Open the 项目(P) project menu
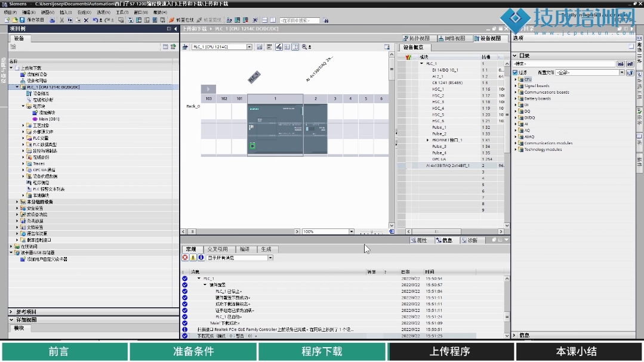Viewport: 644px width, 362px height. point(10,13)
